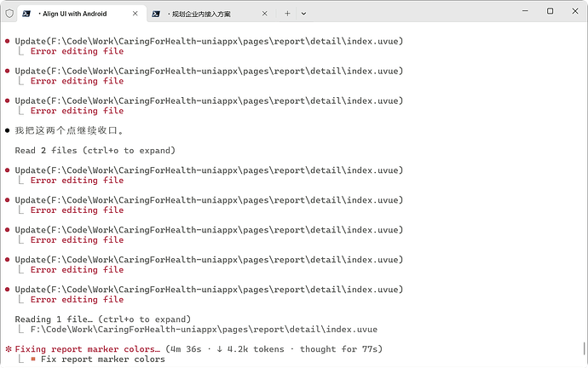This screenshot has height=368, width=588.
Task: Click the last Error editing file message
Action: point(77,299)
